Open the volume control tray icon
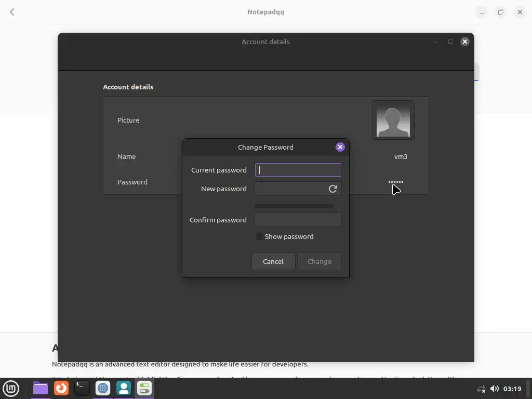This screenshot has height=399, width=532. (x=495, y=389)
